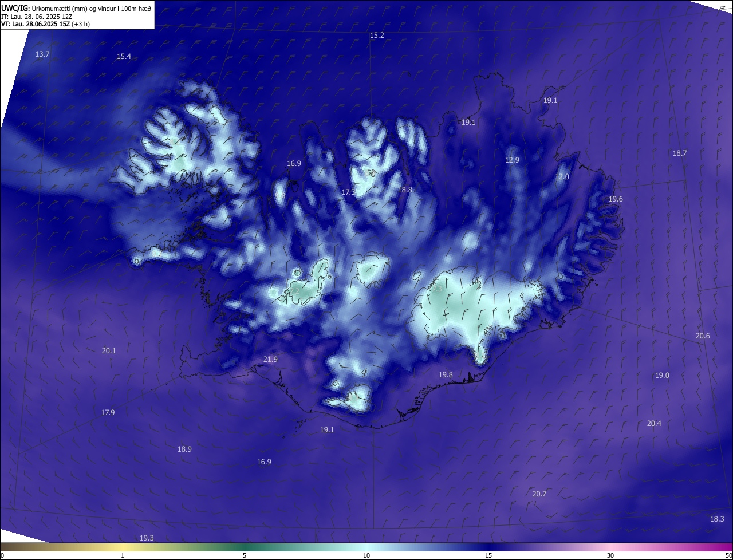
Task: Click the 20.7 value label on the map
Action: (x=539, y=494)
